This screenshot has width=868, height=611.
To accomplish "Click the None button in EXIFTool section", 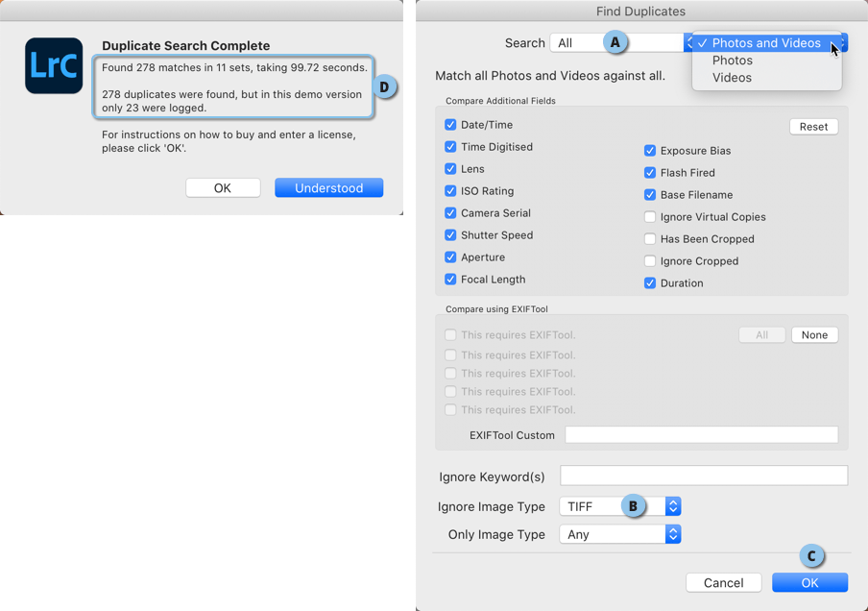I will coord(814,335).
